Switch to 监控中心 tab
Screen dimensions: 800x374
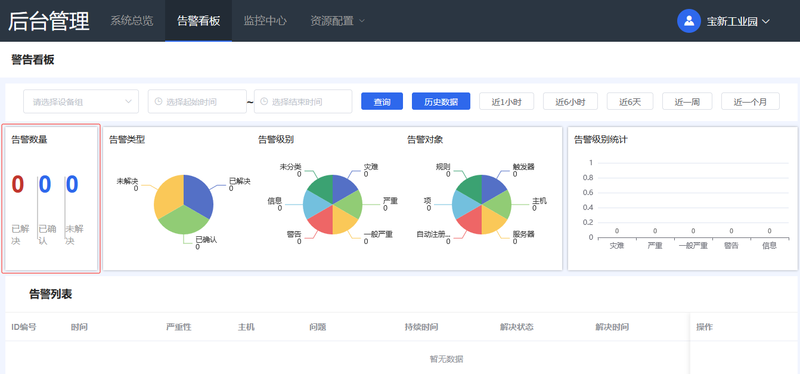point(265,21)
